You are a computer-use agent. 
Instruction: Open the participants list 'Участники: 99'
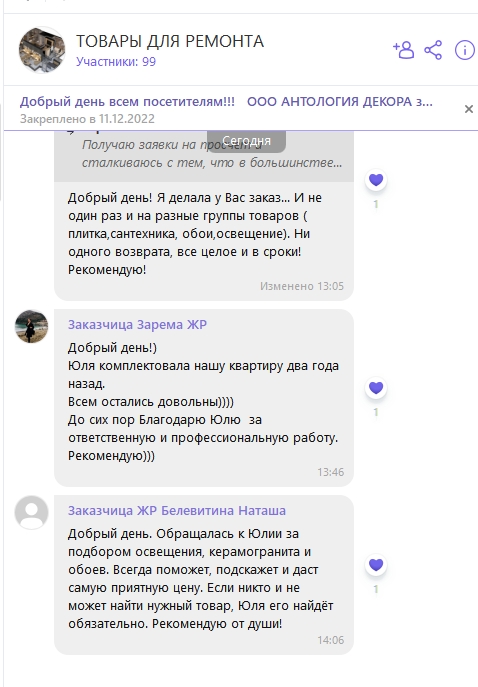pyautogui.click(x=116, y=62)
